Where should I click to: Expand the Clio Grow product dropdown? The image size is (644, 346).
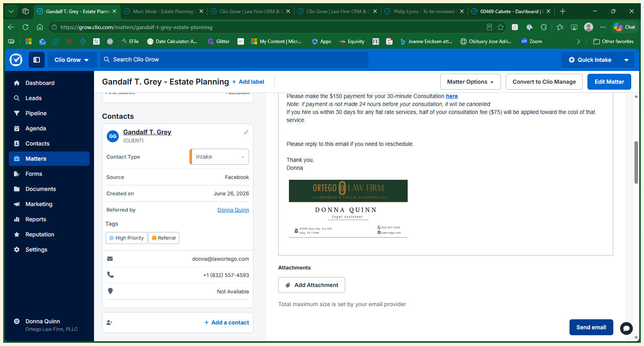72,60
